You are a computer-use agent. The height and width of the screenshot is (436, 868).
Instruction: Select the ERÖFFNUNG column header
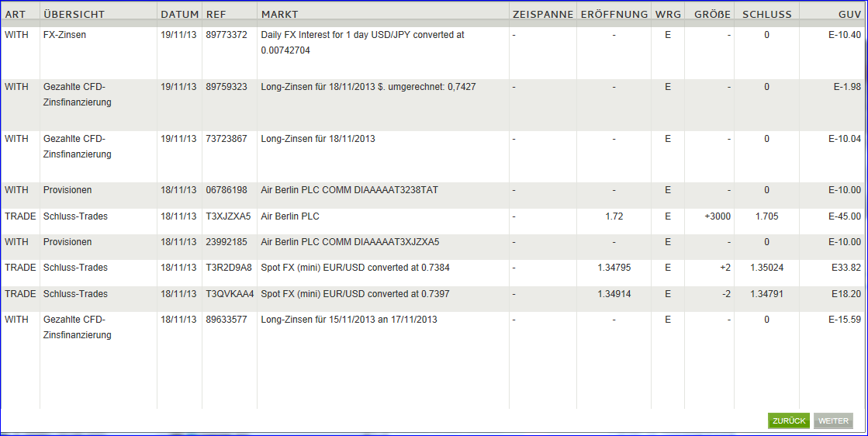614,15
